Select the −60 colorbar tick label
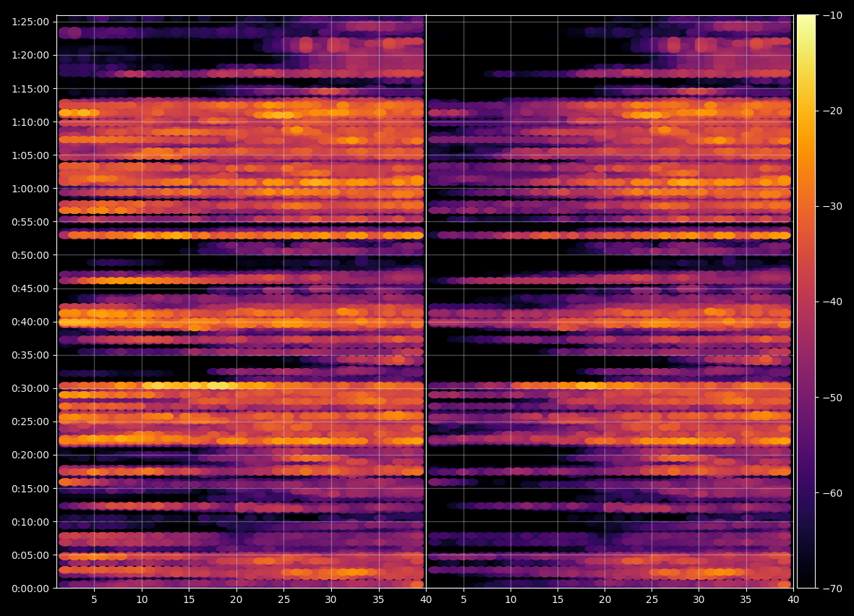The width and height of the screenshot is (854, 616). tap(832, 493)
